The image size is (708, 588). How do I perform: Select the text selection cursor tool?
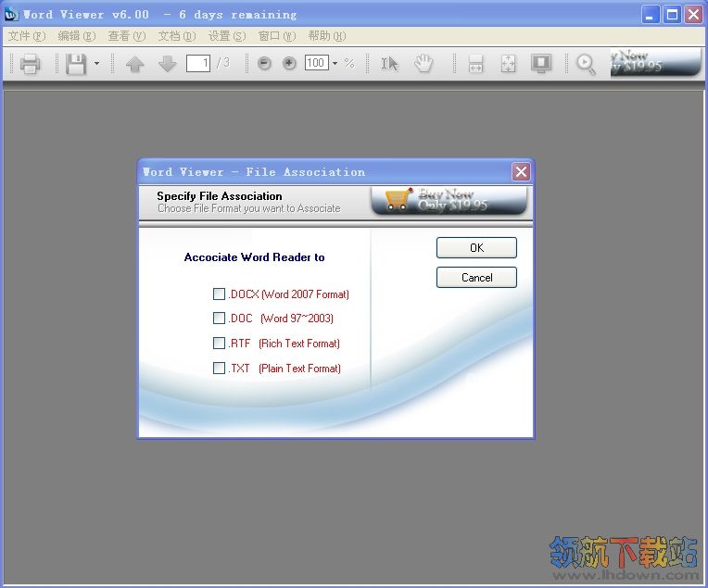390,64
